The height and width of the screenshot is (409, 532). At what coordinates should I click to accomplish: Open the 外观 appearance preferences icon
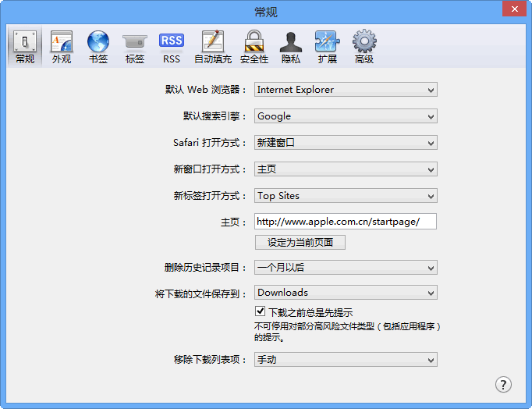coord(62,47)
